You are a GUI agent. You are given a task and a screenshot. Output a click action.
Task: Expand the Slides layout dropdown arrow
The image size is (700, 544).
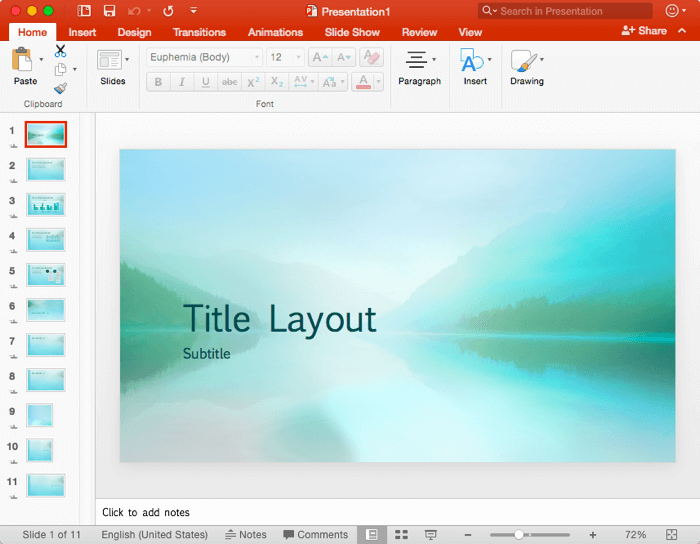(x=127, y=59)
